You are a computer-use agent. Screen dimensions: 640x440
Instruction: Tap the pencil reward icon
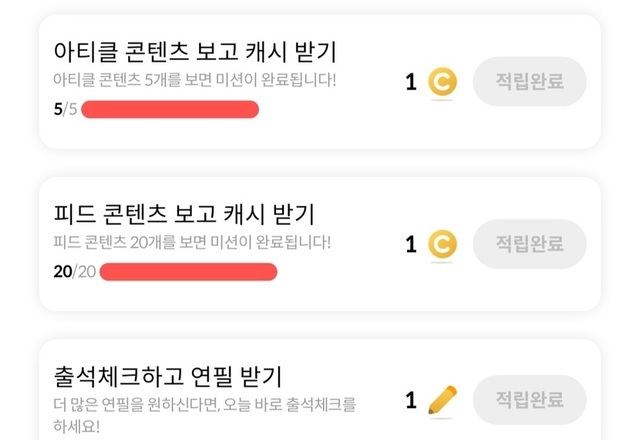tap(441, 400)
